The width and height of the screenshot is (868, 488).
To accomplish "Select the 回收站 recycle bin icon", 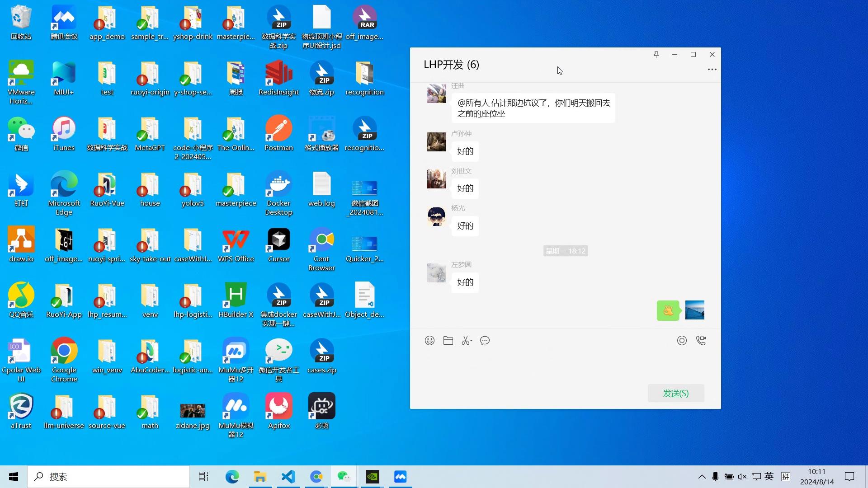I will click(21, 23).
